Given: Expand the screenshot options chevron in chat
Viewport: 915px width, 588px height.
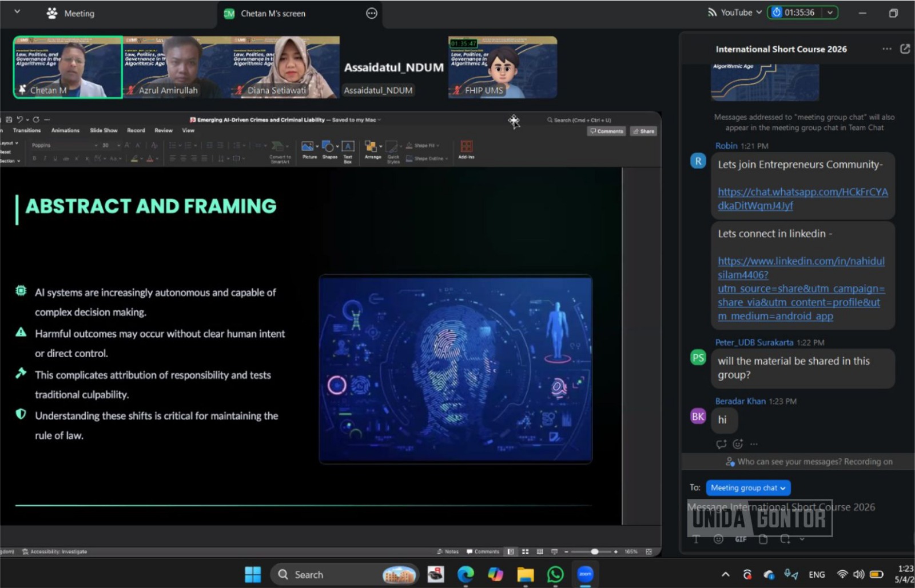Looking at the screenshot, I should point(802,539).
